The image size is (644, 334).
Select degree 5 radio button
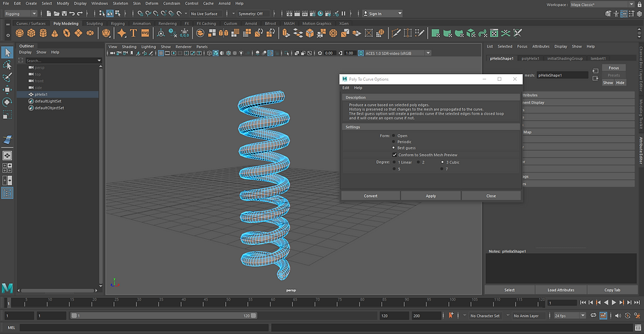click(394, 169)
